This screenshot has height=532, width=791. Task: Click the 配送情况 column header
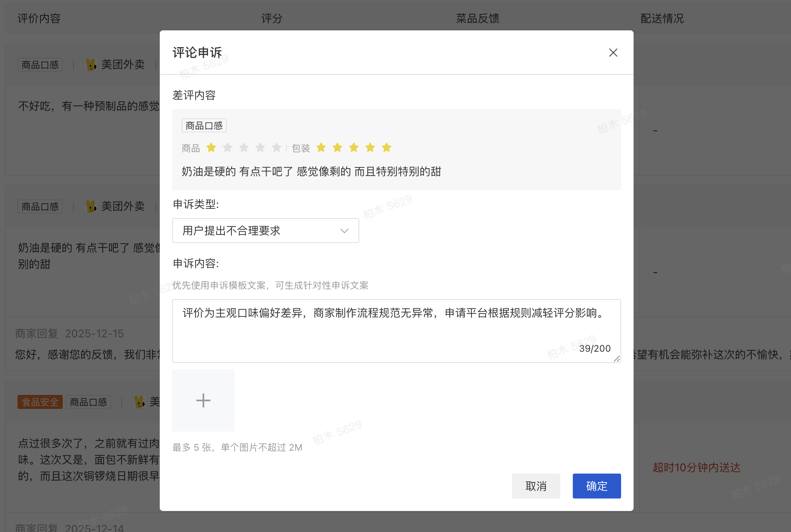coord(661,18)
